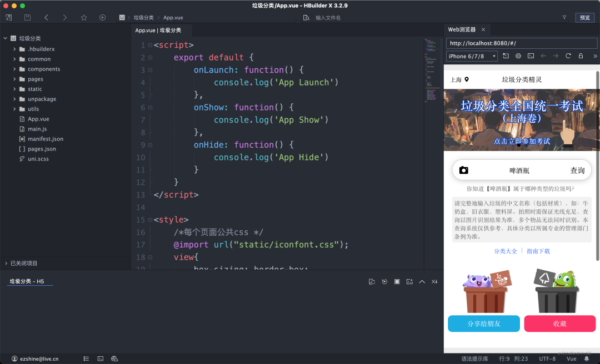600x364 pixels.
Task: Expand the pages folder
Action: 14,79
